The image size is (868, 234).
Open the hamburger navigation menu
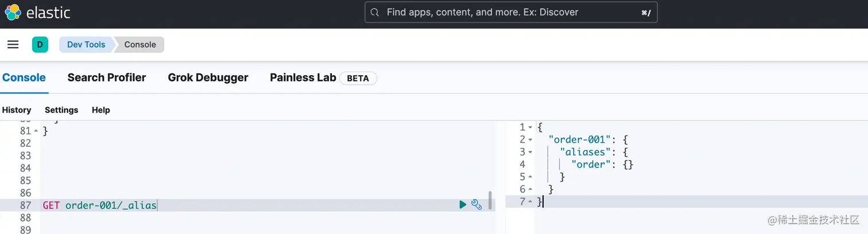tap(13, 44)
